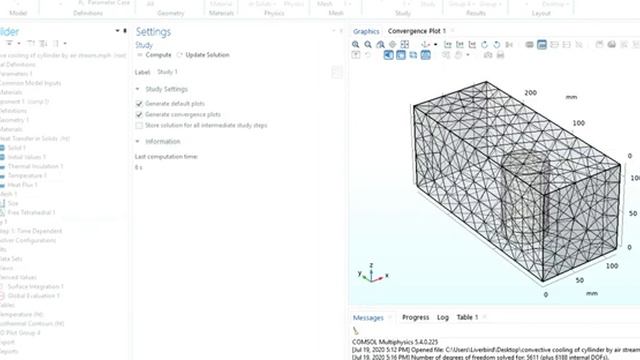Click the clear messages broom icon

point(356,331)
